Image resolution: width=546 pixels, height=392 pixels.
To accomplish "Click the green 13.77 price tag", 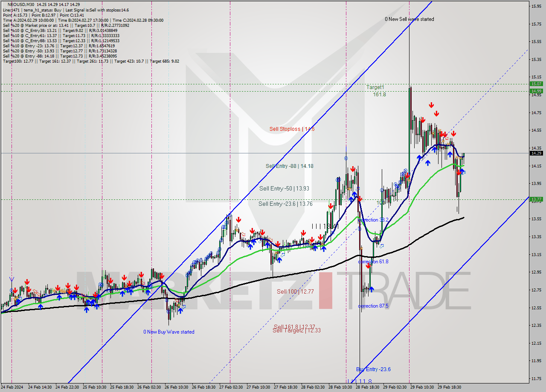I will [536, 199].
